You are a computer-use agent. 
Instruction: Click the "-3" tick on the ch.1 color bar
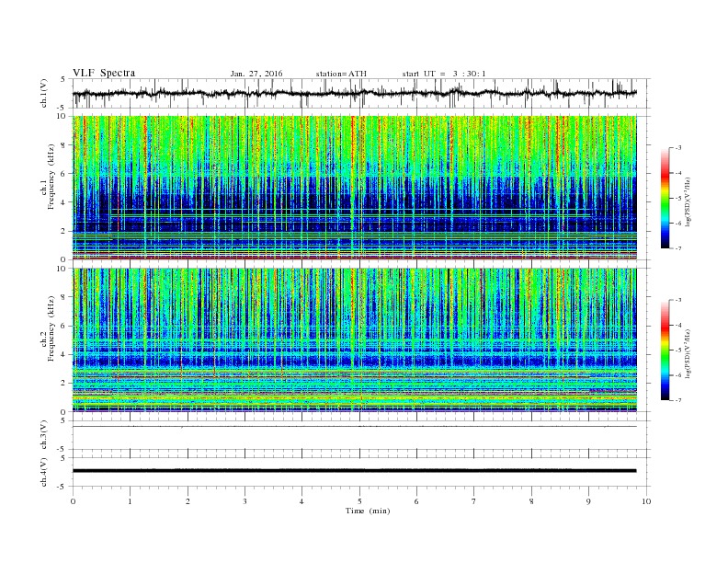(x=678, y=148)
